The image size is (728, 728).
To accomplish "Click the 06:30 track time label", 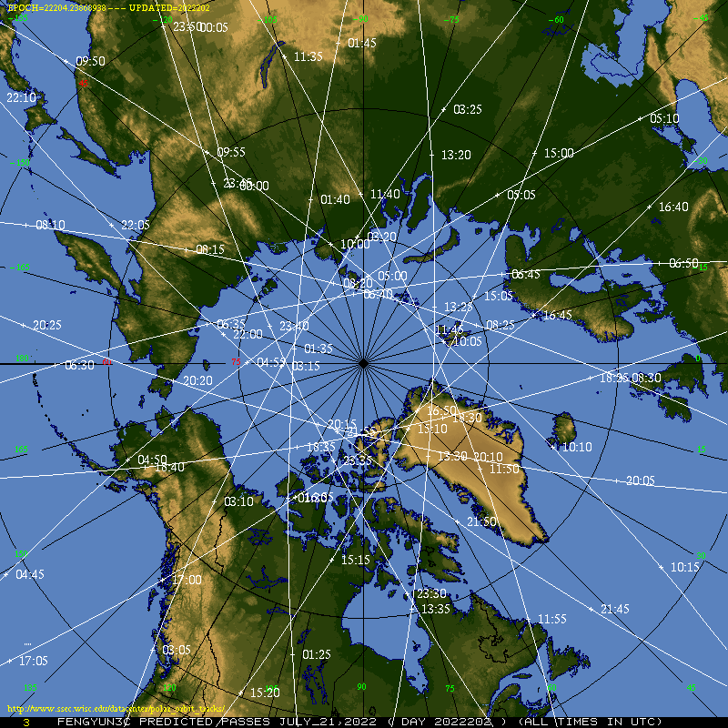I will (79, 365).
